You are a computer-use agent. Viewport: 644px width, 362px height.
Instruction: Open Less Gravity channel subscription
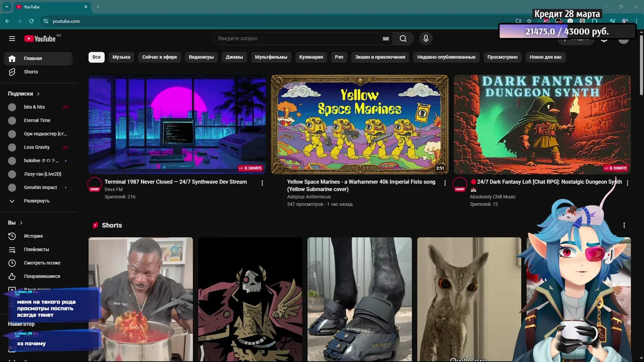pyautogui.click(x=38, y=147)
